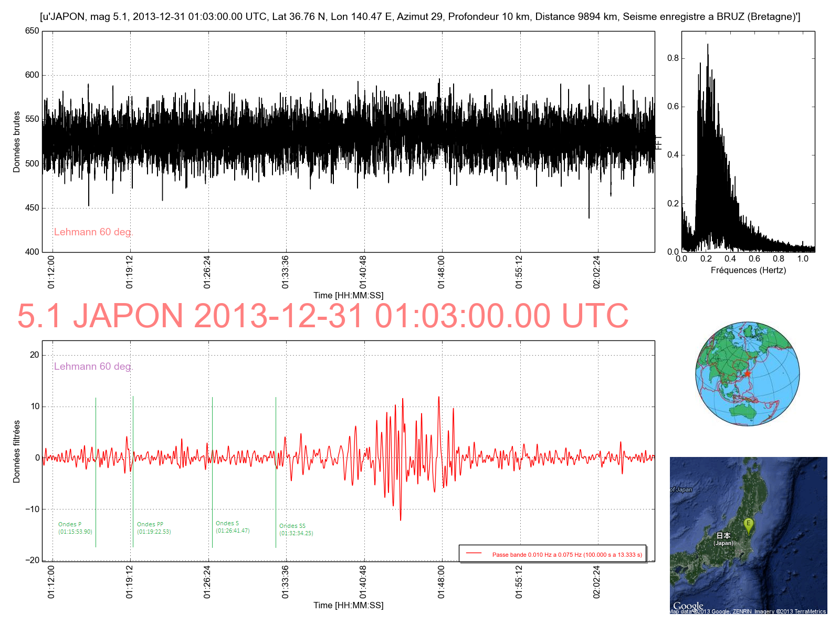Viewport: 840px width, 624px height.
Task: Click the 日本 (Japan) label on map
Action: [723, 538]
